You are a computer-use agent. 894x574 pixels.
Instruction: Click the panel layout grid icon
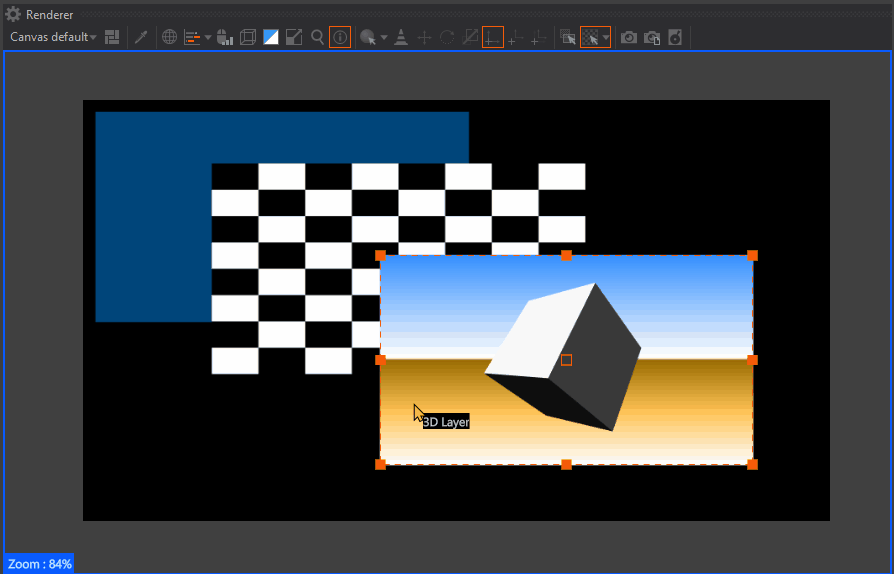coord(112,37)
